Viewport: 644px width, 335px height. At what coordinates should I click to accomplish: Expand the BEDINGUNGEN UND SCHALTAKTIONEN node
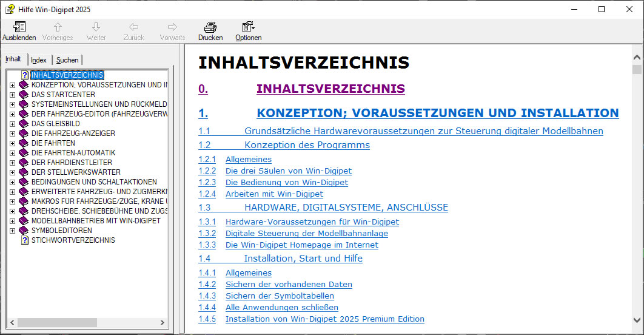[12, 182]
